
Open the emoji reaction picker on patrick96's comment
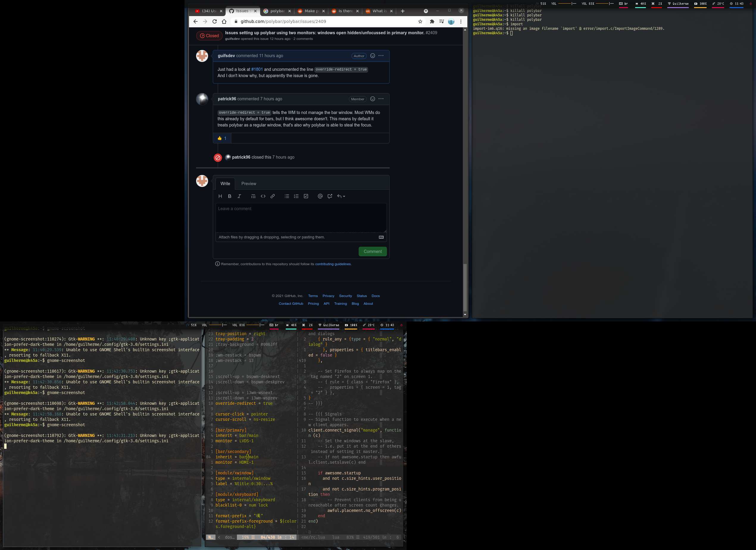[372, 99]
